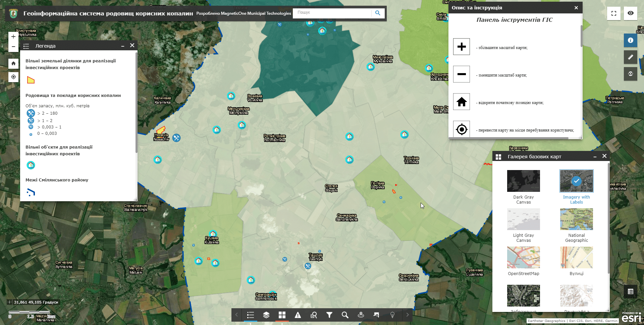Image resolution: width=644 pixels, height=325 pixels.
Task: Toggle the eye visibility icon top right
Action: tap(631, 13)
